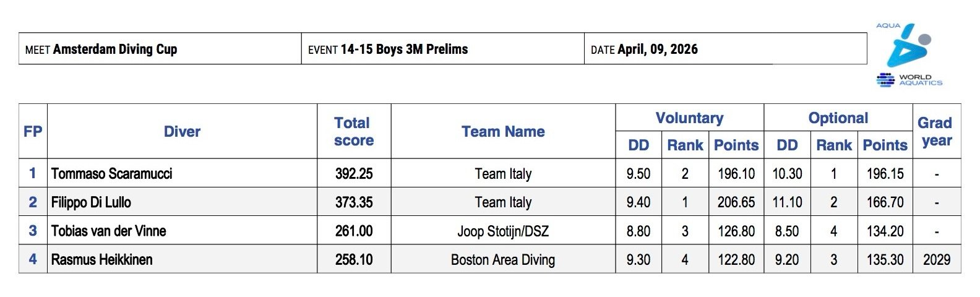The image size is (980, 297).
Task: Open Tobias van der Vinne's entry
Action: (109, 231)
